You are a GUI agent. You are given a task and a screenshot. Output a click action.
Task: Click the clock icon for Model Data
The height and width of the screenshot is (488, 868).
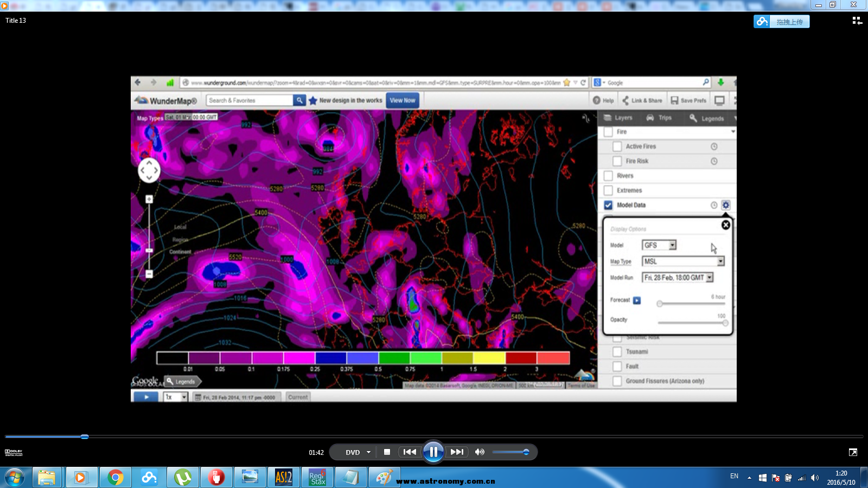(714, 205)
